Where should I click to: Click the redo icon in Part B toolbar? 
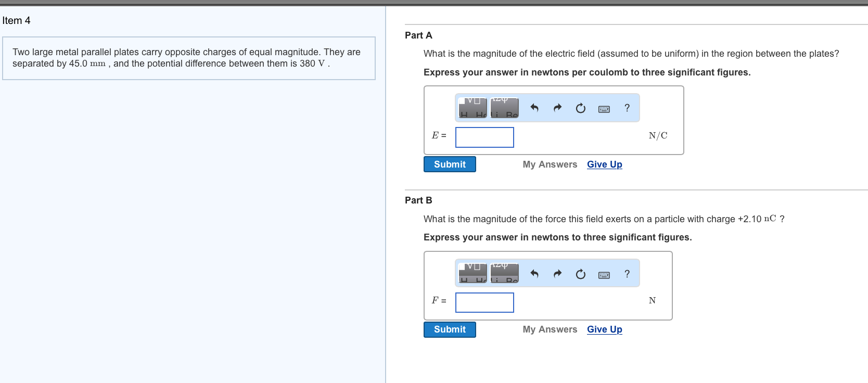click(x=557, y=273)
